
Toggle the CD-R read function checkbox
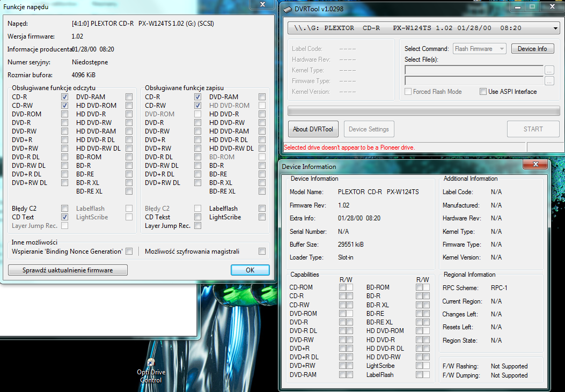point(64,97)
